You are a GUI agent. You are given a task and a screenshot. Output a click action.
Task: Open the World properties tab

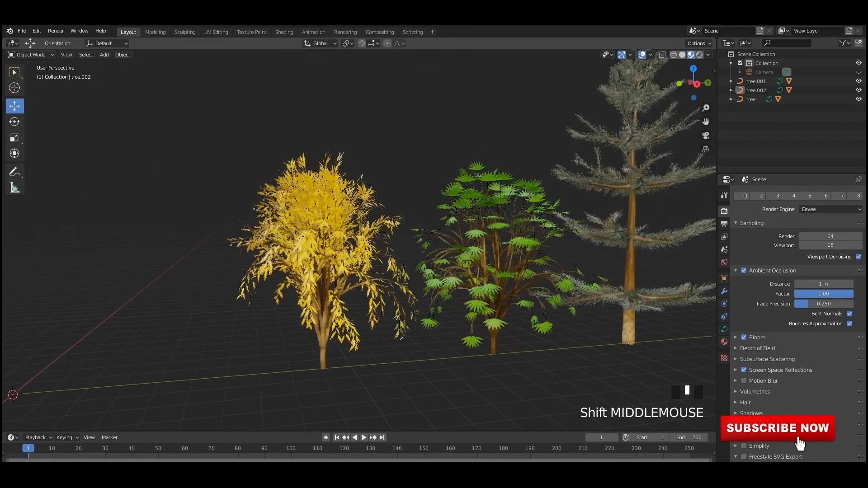(x=724, y=262)
